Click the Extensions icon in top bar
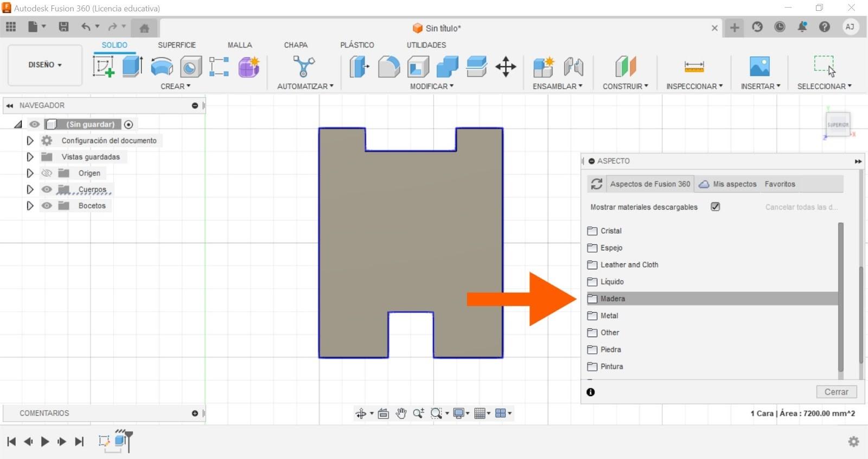The width and height of the screenshot is (868, 459). coord(757,27)
